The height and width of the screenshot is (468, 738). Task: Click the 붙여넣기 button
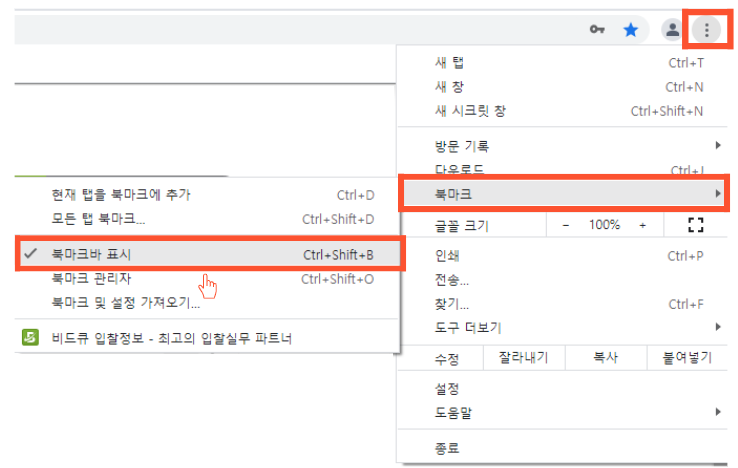click(x=687, y=358)
